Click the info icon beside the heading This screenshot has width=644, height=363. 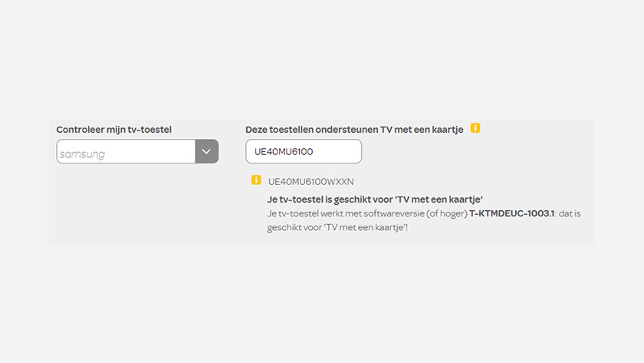475,128
